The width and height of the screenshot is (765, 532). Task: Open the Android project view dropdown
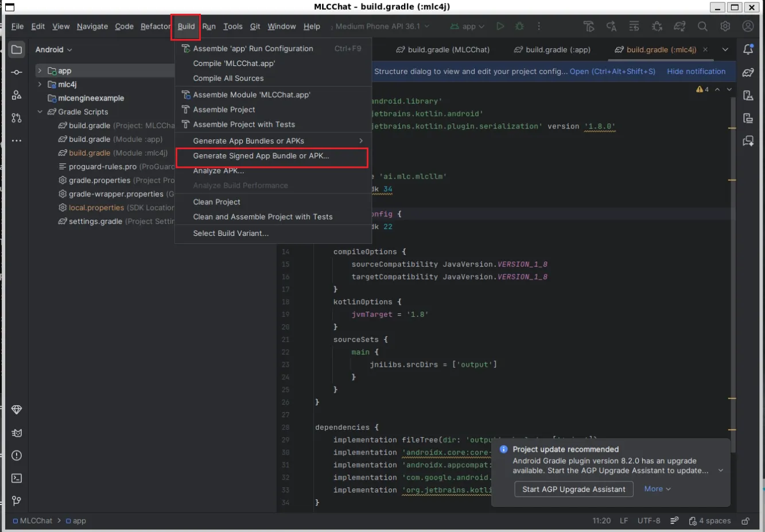[53, 50]
